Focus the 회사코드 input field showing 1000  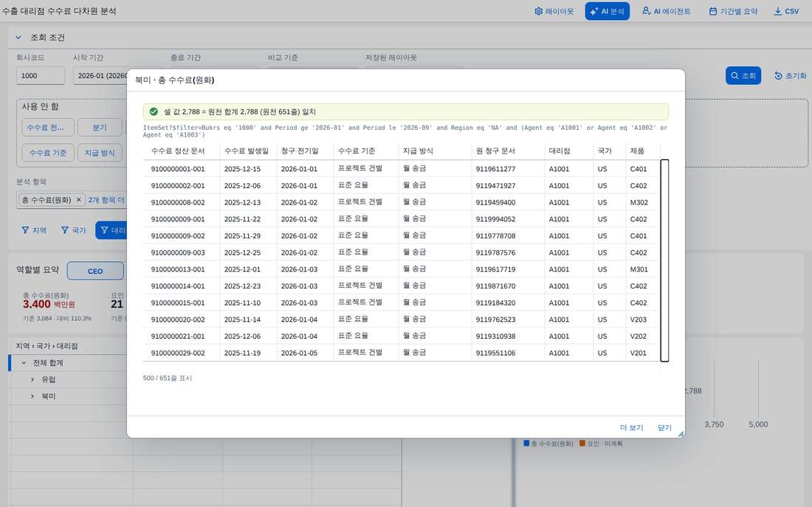pyautogui.click(x=41, y=75)
